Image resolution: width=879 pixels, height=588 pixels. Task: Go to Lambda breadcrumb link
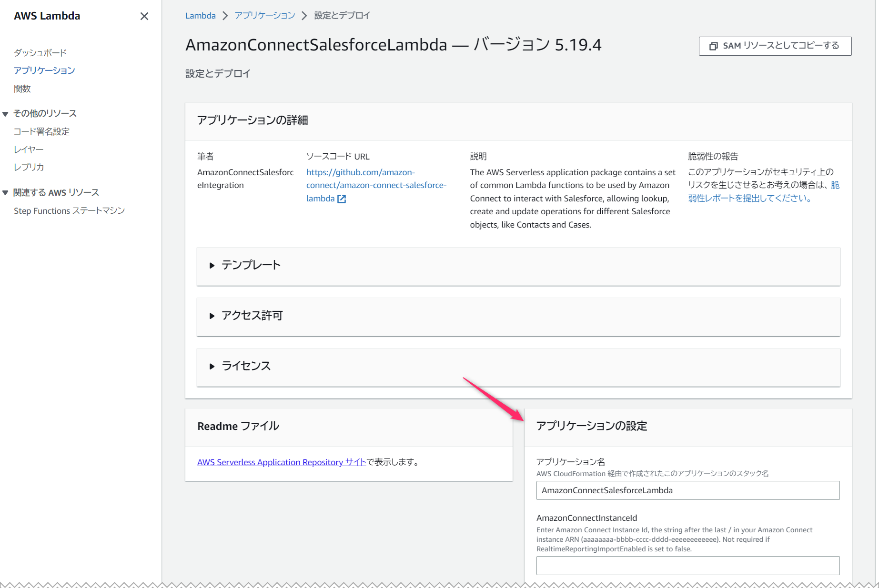tap(201, 16)
